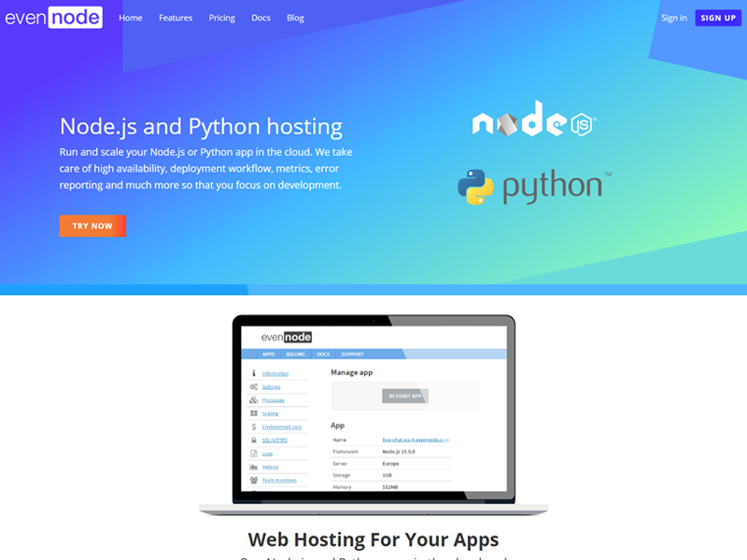Click the TRY NOW button
The image size is (747, 560).
click(92, 226)
